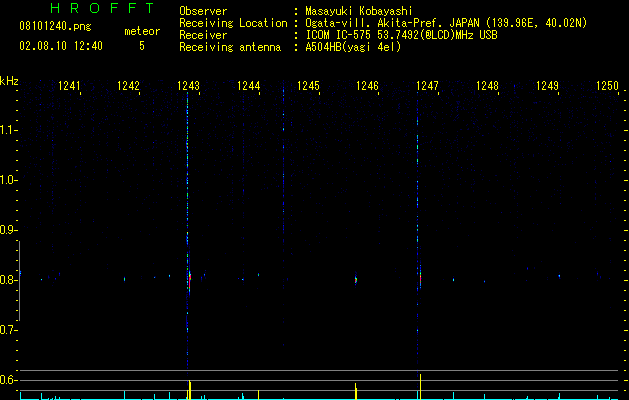Click the 1246 time axis label
629x400 pixels.
(x=367, y=86)
